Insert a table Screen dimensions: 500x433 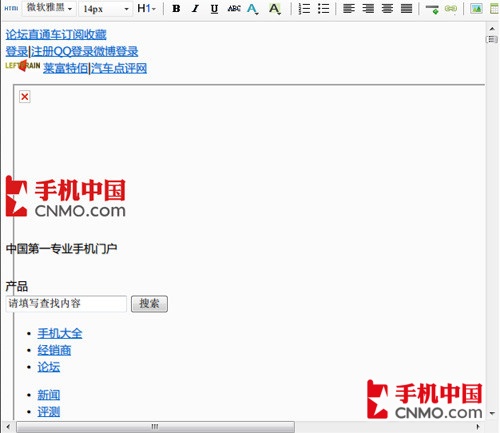click(x=495, y=9)
